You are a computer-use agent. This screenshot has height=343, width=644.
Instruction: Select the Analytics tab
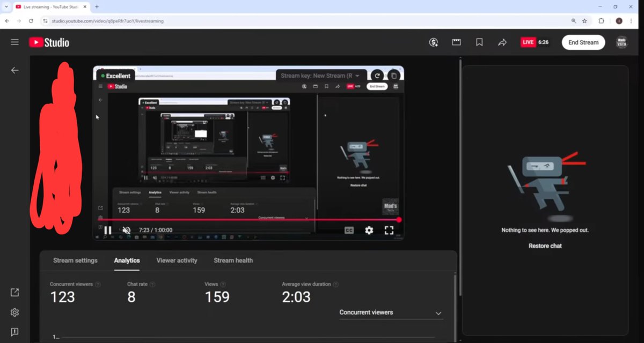(x=127, y=260)
